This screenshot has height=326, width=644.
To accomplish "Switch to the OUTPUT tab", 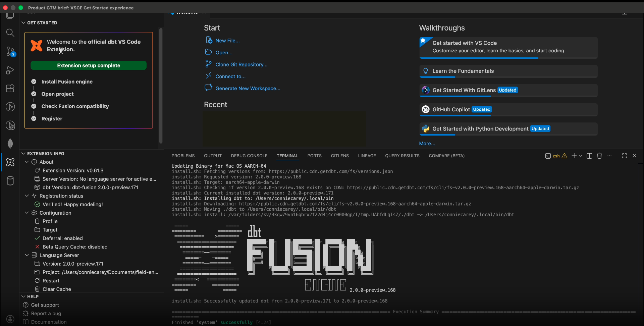I will click(x=213, y=156).
